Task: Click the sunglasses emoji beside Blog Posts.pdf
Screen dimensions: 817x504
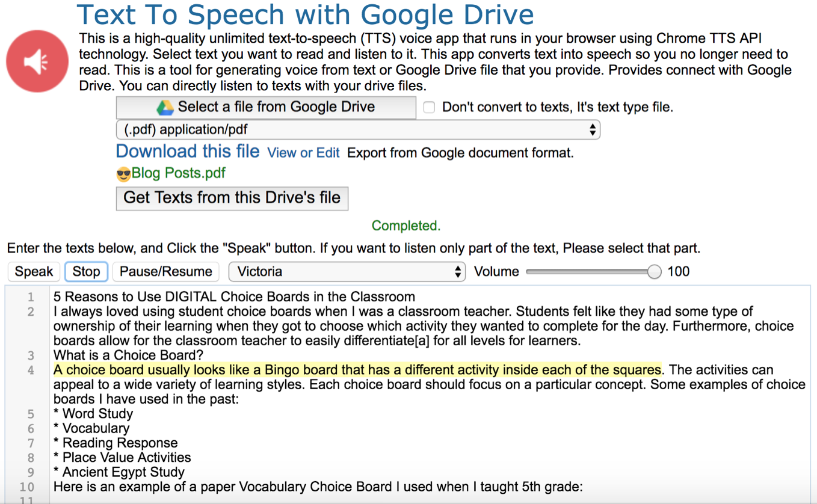Action: click(x=124, y=174)
